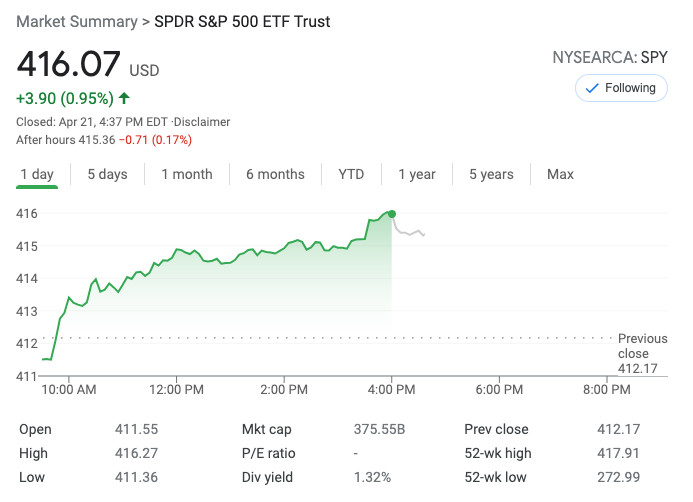Screen dimensions: 693x502
Task: Click the gray after-hours line on chart
Action: pyautogui.click(x=410, y=233)
